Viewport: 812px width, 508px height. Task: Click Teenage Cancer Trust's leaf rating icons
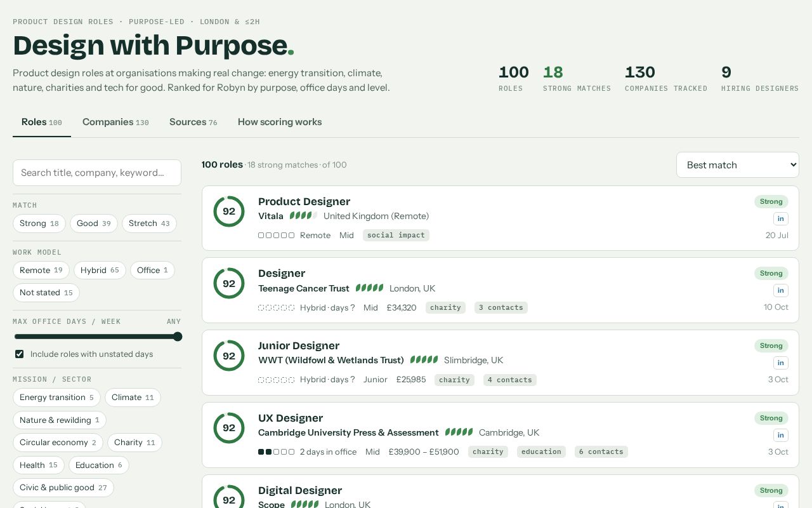[370, 288]
